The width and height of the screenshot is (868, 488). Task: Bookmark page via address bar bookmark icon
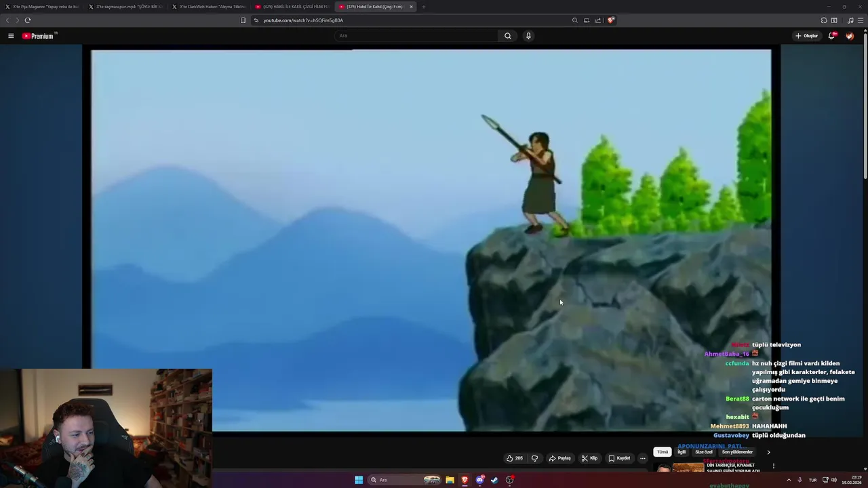[243, 20]
